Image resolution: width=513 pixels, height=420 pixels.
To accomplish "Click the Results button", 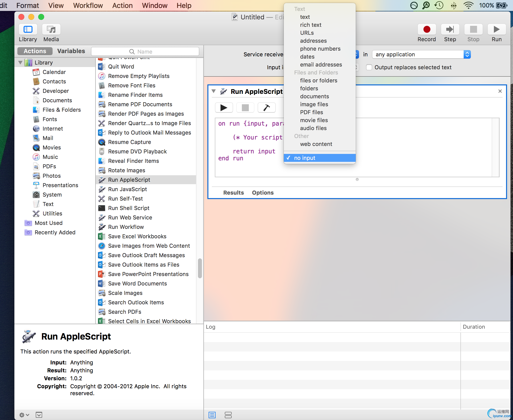I will (x=233, y=193).
